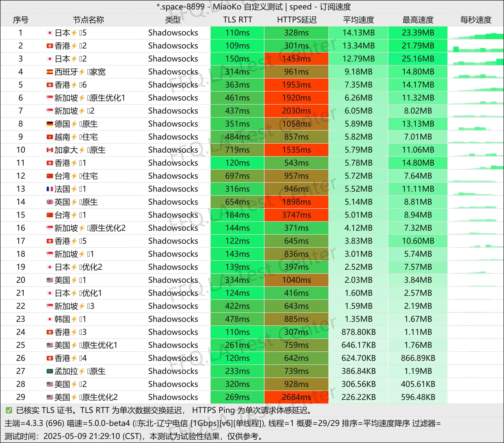Click the lightning bolt icon in row 21 日本 优化1
Image resolution: width=504 pixels, height=443 pixels.
[x=74, y=293]
